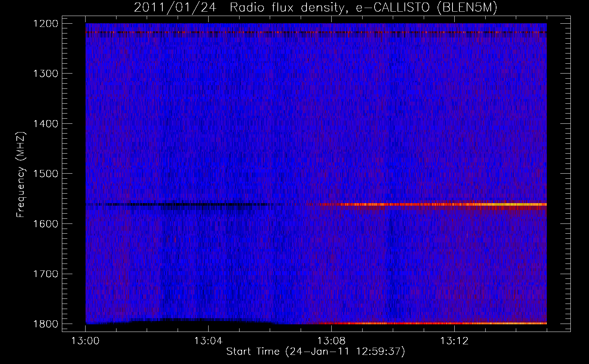Click the bright yellow emission band near 1560 MHz
Viewport: 589px width, 364px height.
(x=433, y=205)
